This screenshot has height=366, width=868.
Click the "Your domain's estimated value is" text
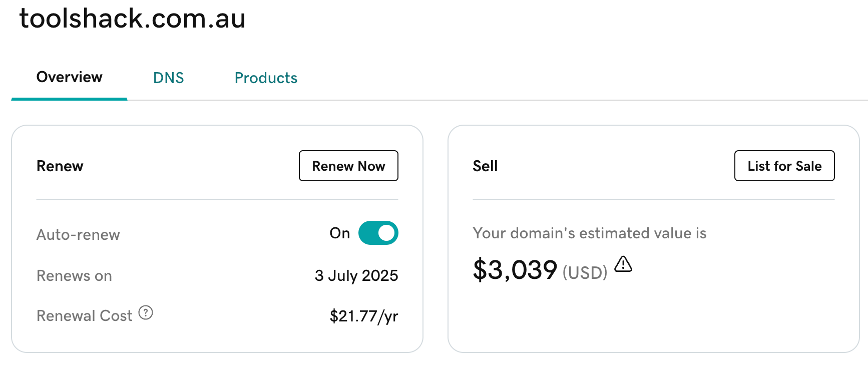click(589, 233)
